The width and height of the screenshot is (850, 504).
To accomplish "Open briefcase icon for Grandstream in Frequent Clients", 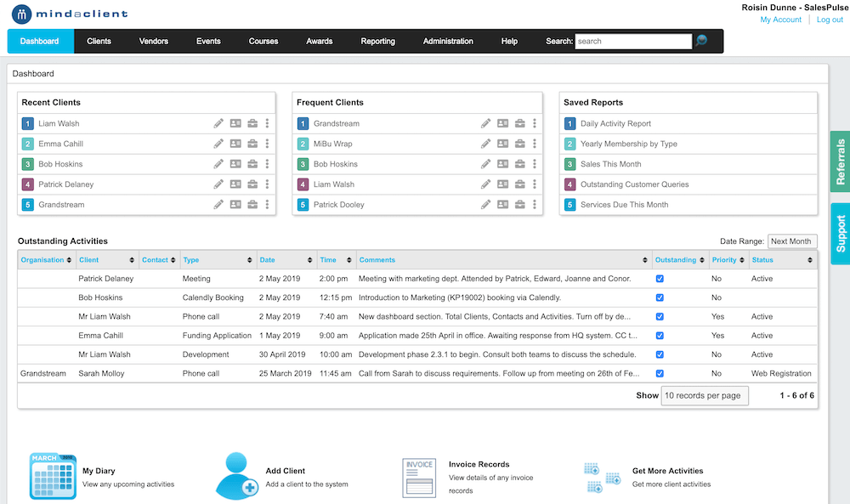I will [x=520, y=123].
